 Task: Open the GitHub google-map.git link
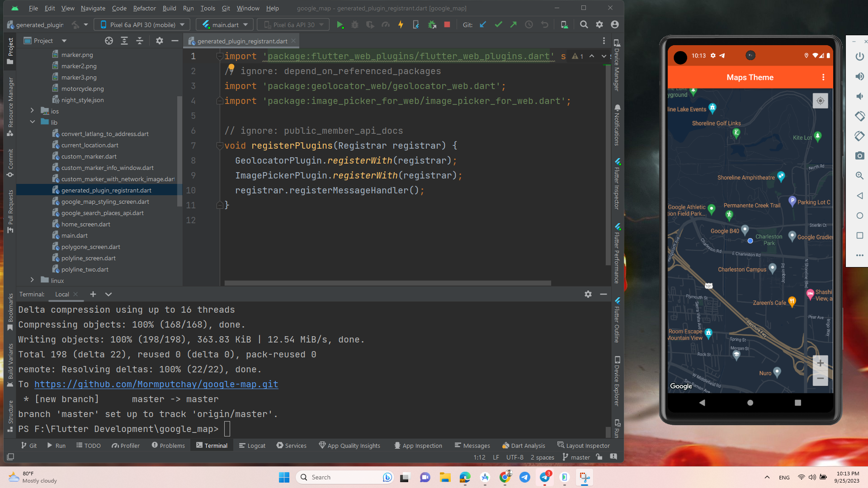[156, 384]
